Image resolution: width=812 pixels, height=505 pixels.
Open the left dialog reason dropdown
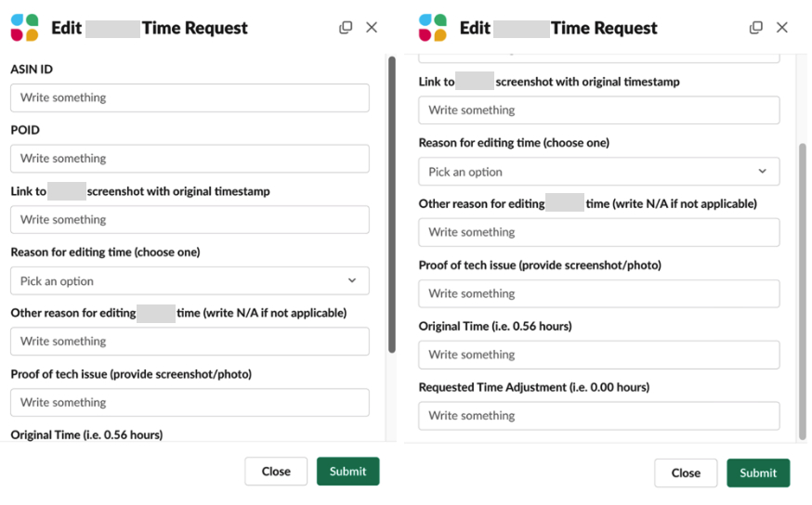coord(190,280)
